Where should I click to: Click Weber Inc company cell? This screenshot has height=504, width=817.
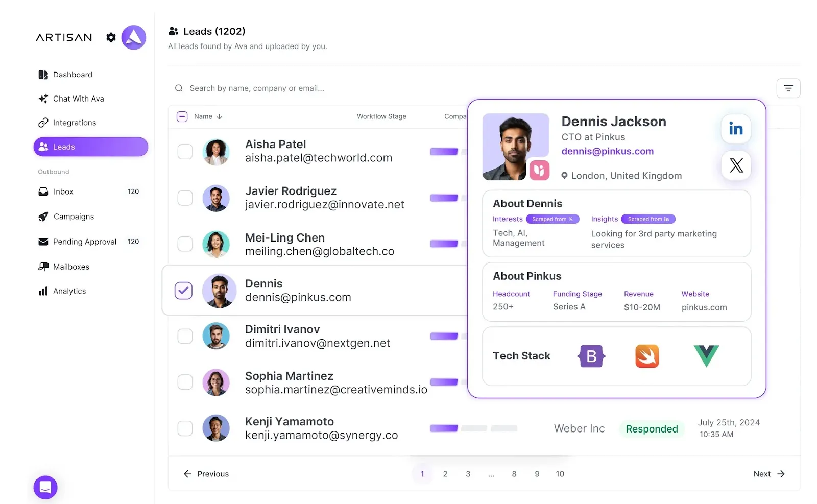coord(580,428)
